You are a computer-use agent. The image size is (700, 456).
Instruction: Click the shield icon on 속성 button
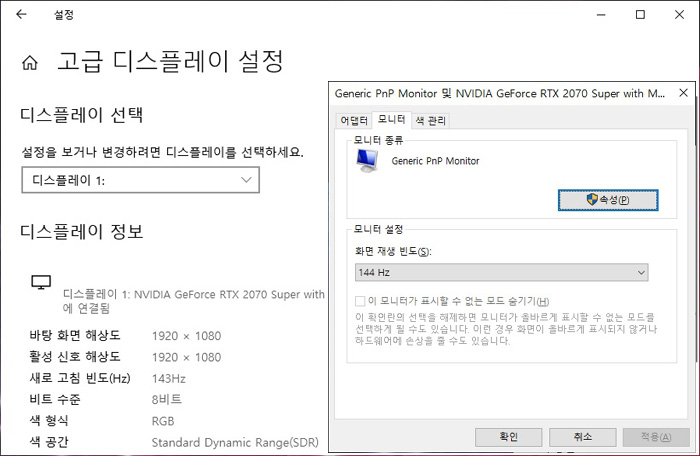click(592, 200)
